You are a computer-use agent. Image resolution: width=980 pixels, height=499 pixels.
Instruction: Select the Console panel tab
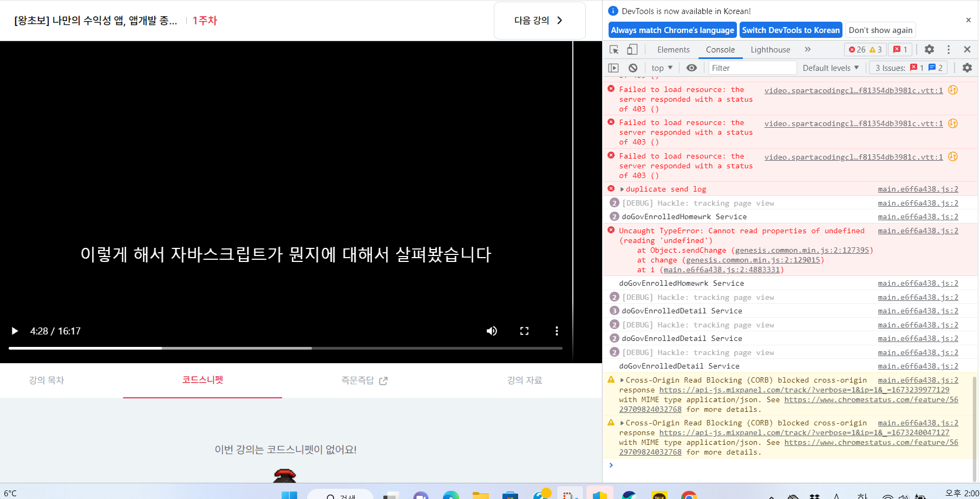click(x=720, y=50)
